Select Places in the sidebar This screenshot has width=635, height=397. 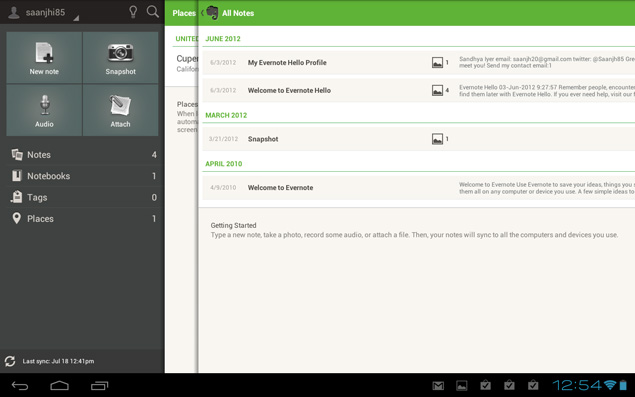point(83,219)
